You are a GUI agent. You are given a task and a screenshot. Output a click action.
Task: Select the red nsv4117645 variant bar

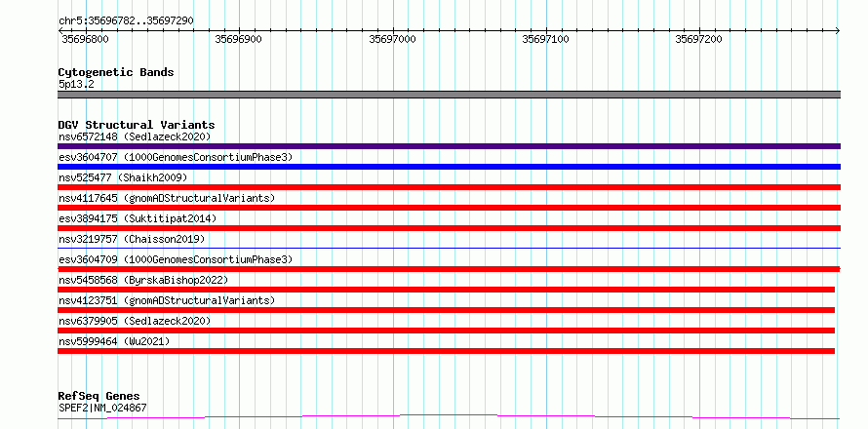[x=449, y=208]
